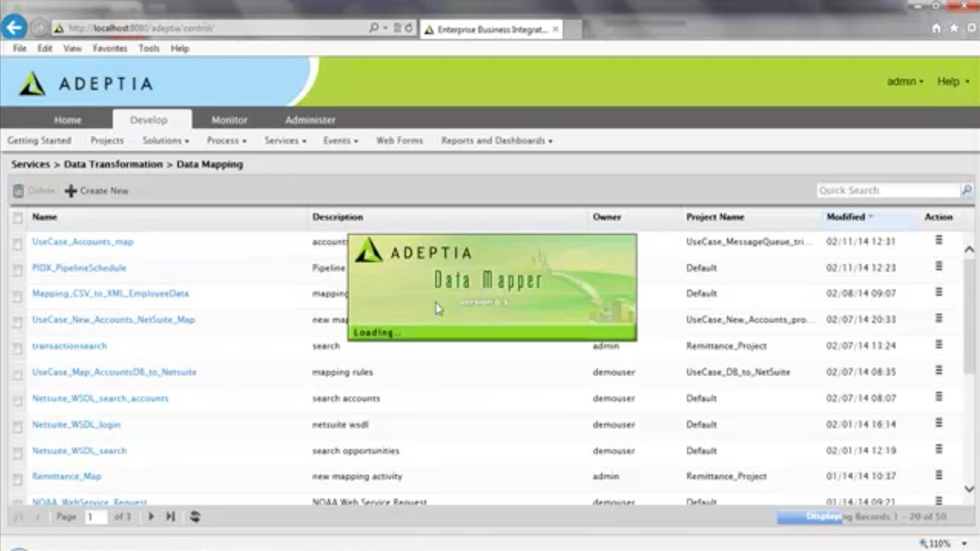The height and width of the screenshot is (551, 980).
Task: Open action menu for UseCase_Accounts_map row
Action: [x=938, y=240]
